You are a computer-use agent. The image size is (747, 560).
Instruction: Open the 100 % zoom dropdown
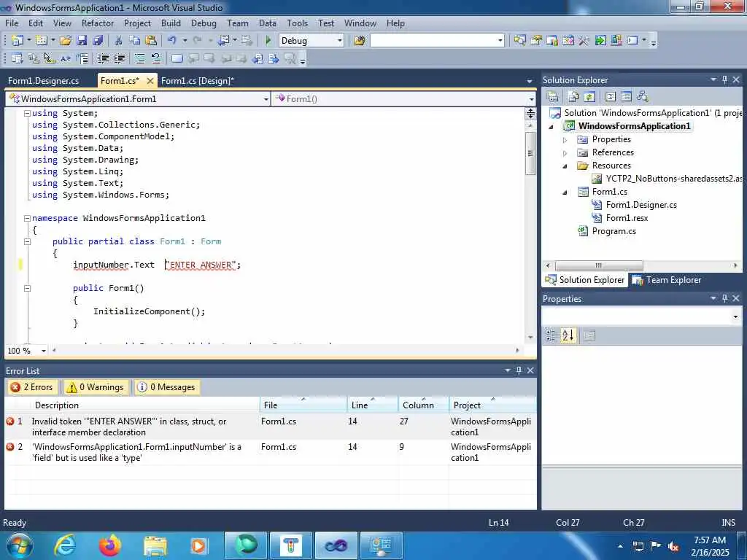(43, 351)
